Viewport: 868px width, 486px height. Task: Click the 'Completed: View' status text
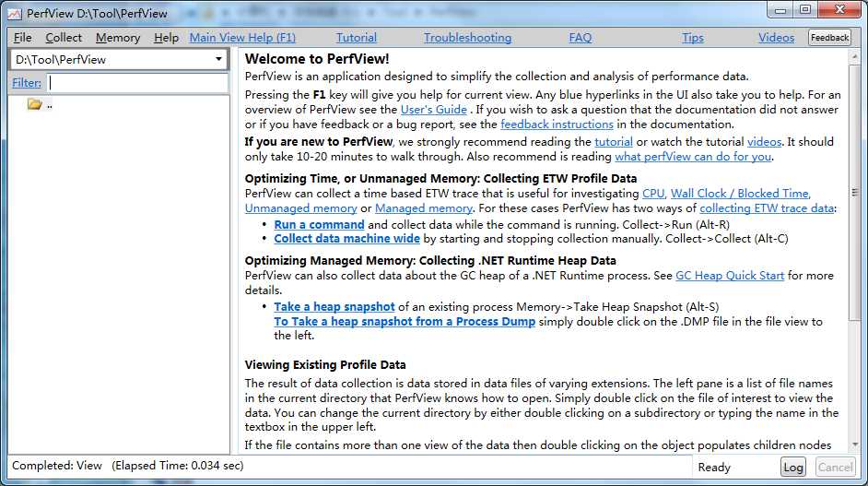tap(57, 466)
